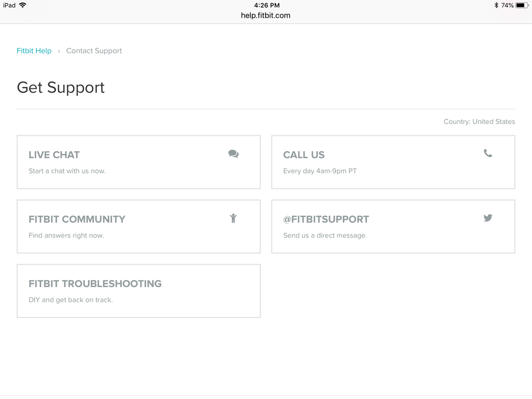Tap the Bluetooth status icon
The width and height of the screenshot is (532, 399).
[496, 5]
